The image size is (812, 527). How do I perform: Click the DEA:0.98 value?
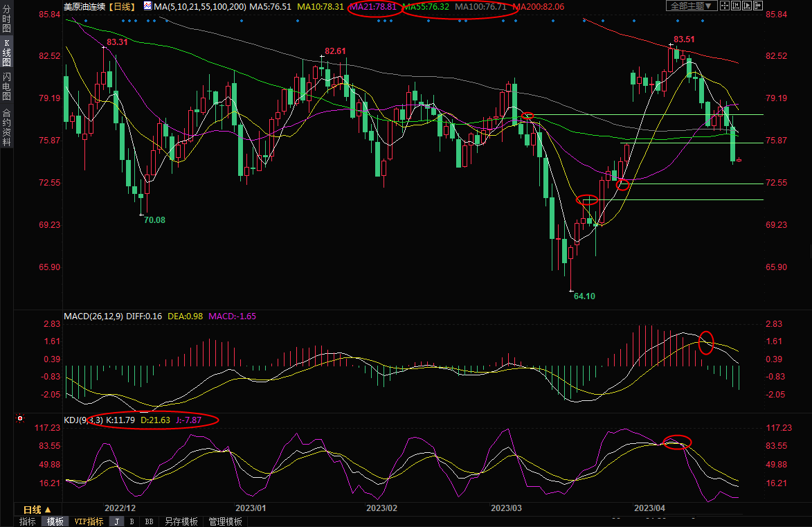tap(186, 316)
